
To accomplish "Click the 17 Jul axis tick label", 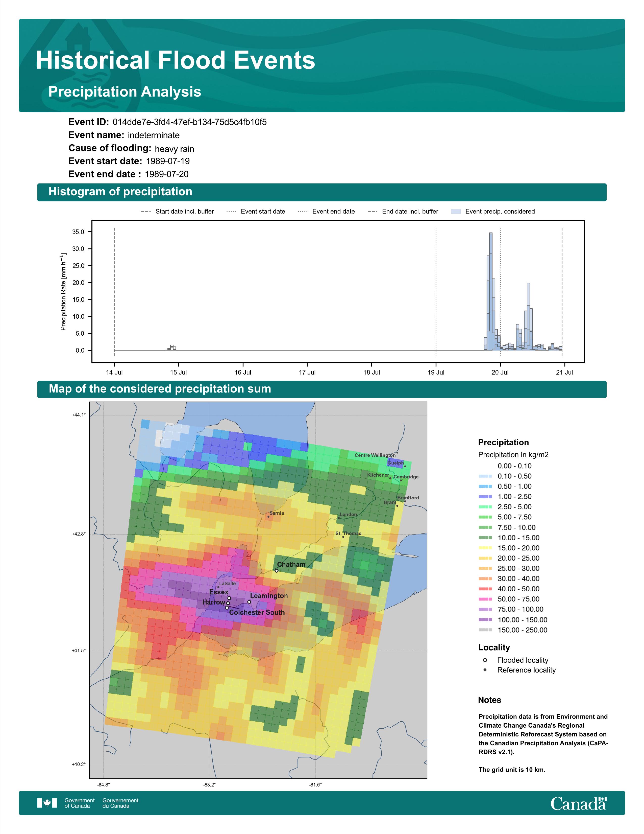I will tap(307, 372).
